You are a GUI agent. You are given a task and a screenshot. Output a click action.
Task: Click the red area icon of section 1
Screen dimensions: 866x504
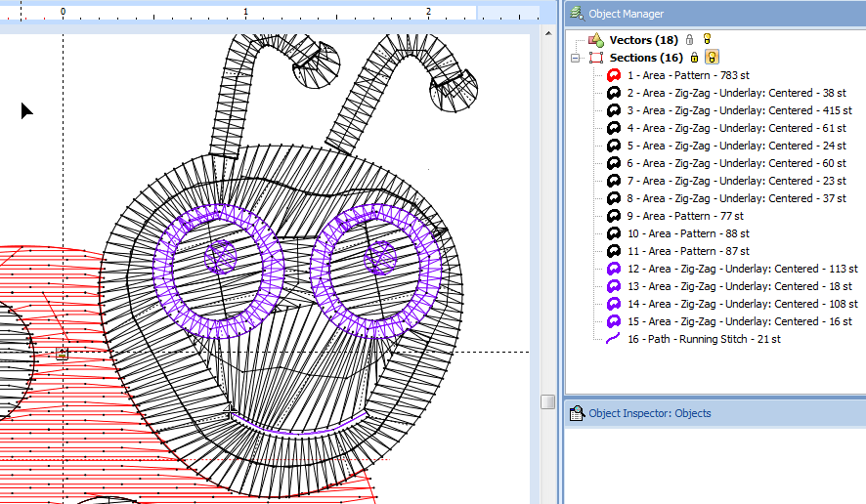click(614, 75)
